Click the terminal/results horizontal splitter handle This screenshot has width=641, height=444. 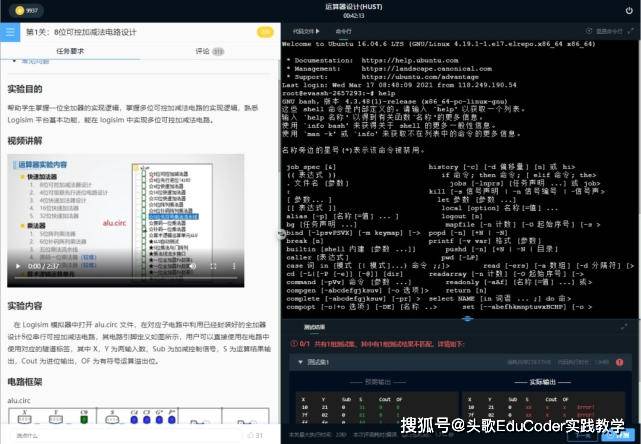point(468,318)
